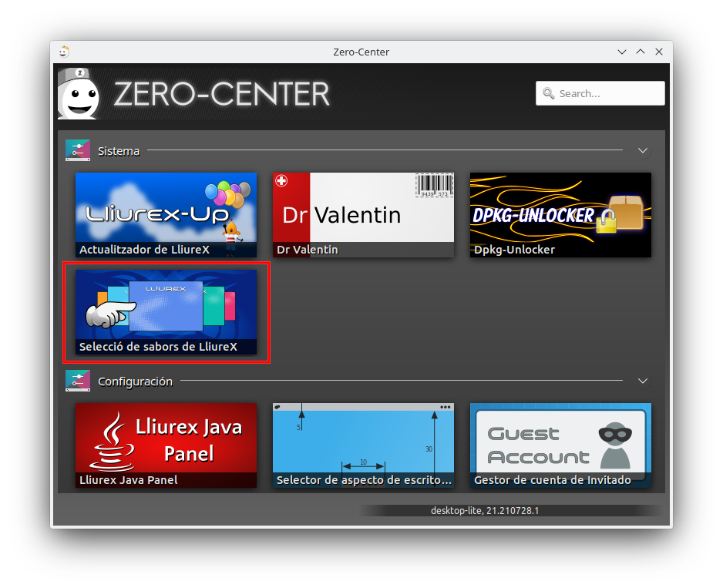Click the Sistema section heading

click(x=119, y=151)
